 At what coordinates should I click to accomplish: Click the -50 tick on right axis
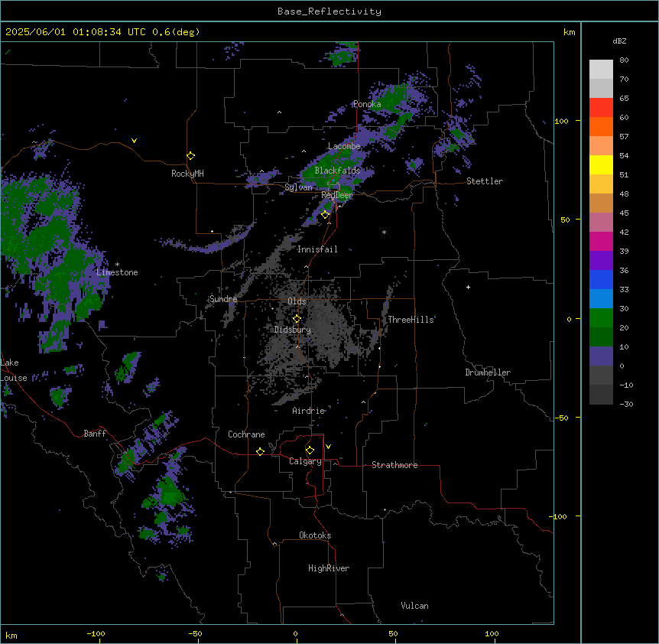click(x=561, y=418)
